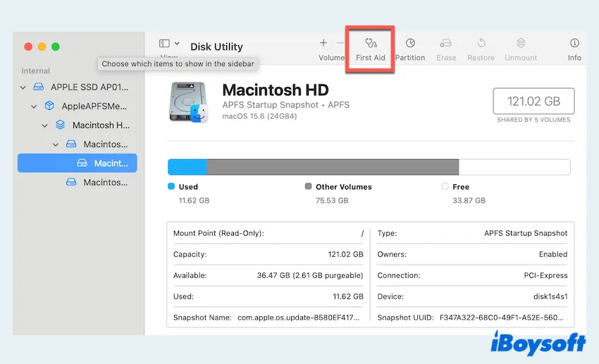Click 'SHARED BY 5 VOLUMES' label

click(533, 120)
